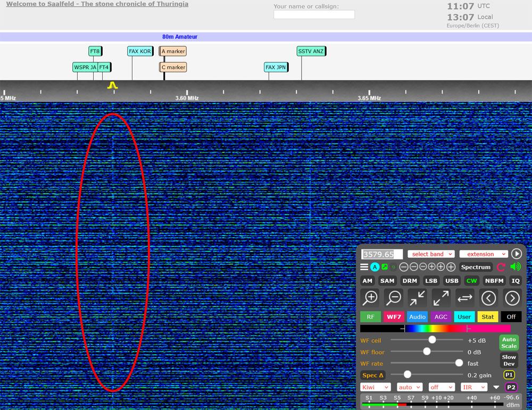The width and height of the screenshot is (532, 410).
Task: Click the max zoom out expand-arrows icon
Action: point(440,298)
